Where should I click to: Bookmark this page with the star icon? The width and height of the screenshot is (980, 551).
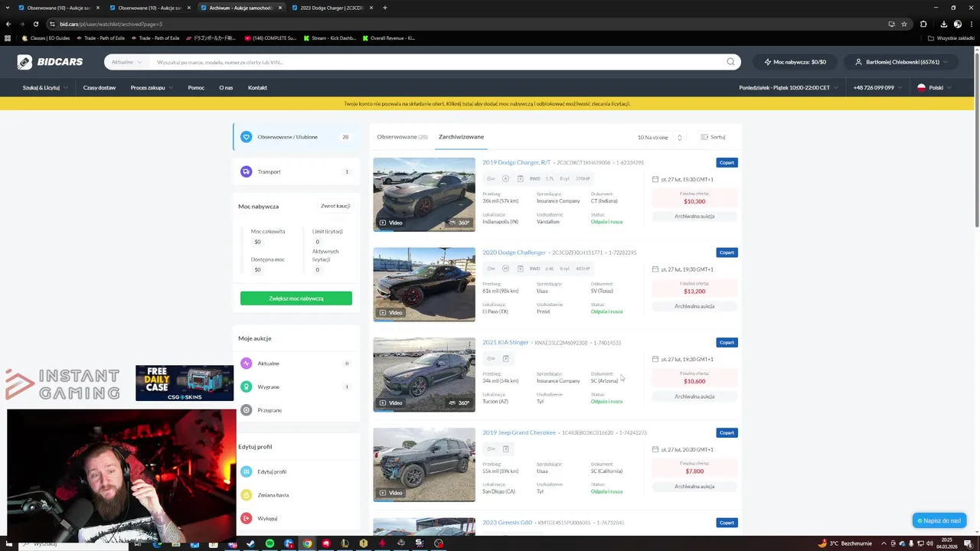(x=904, y=24)
